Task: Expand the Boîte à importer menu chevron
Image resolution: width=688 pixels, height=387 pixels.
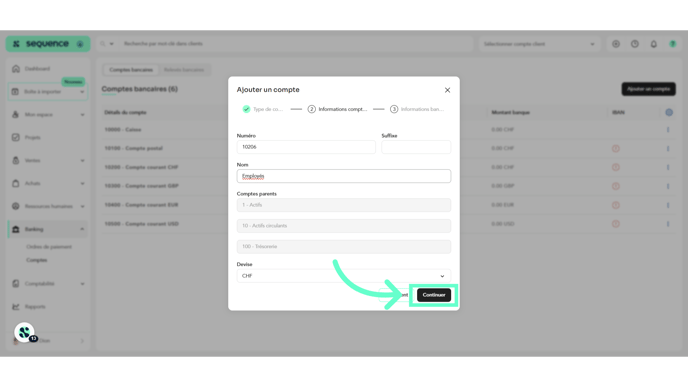Action: click(82, 92)
